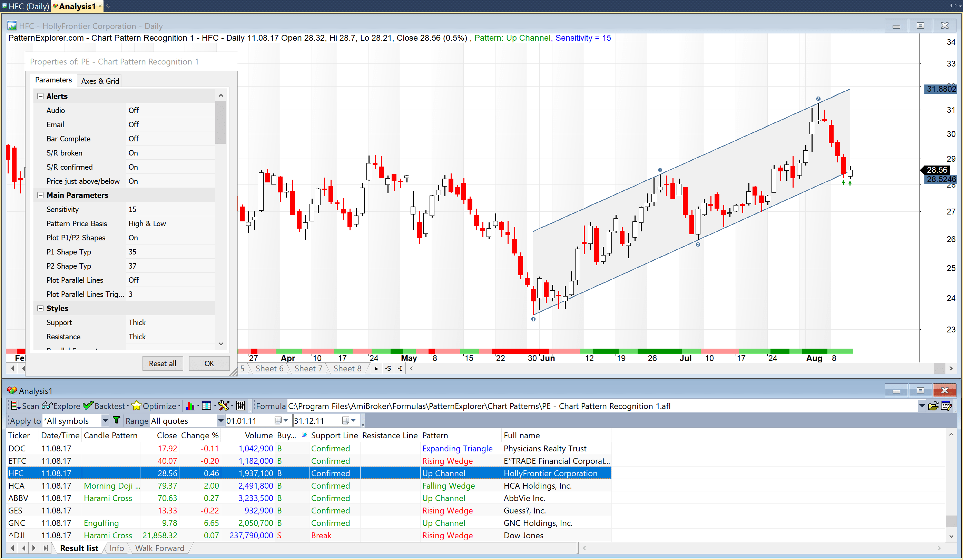
Task: Click the edit formula icon
Action: [946, 406]
